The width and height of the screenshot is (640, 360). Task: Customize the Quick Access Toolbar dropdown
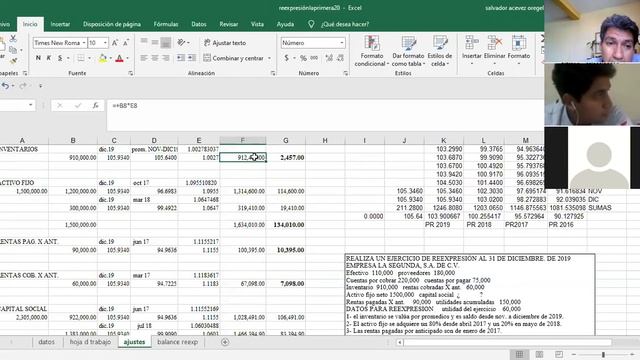click(x=40, y=86)
